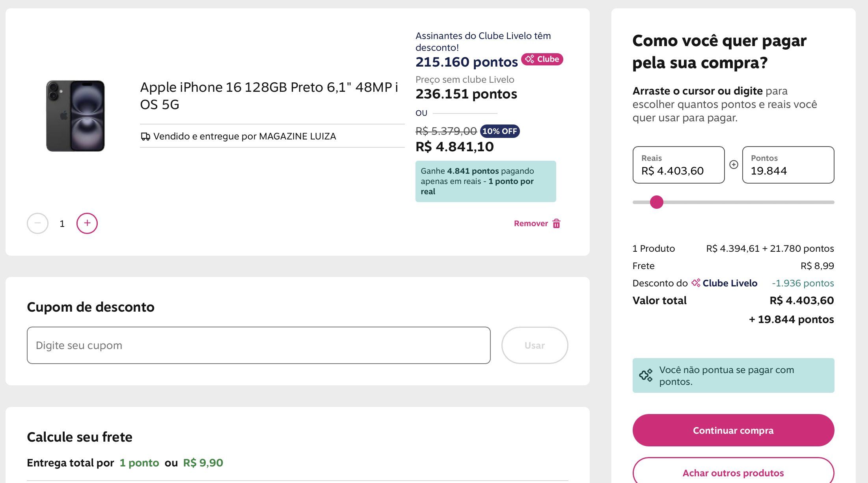Click the pink points payment slider handle
This screenshot has width=868, height=483.
click(657, 202)
